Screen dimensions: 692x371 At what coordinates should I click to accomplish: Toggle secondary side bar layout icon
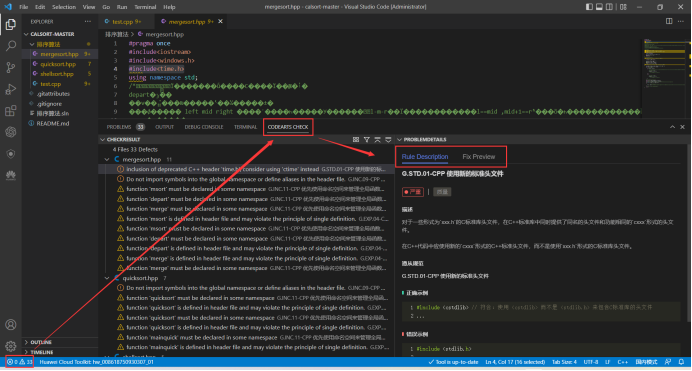click(x=609, y=7)
